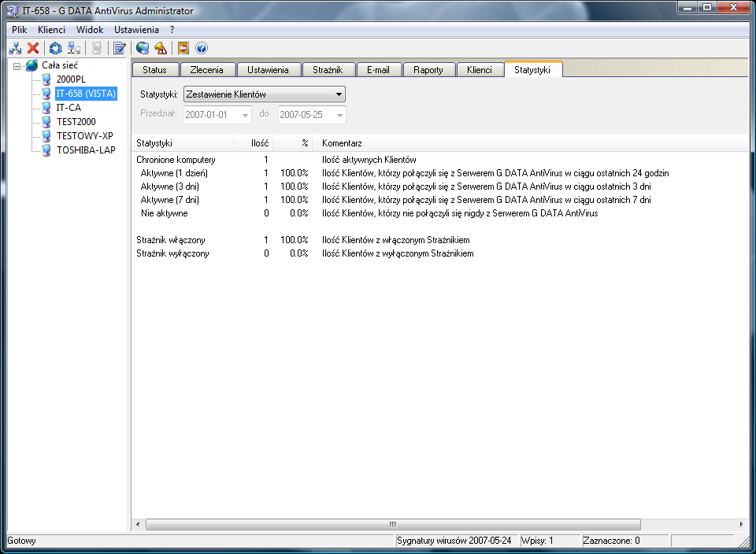Click the globe with computer update icon
The image size is (756, 554).
pyautogui.click(x=143, y=48)
